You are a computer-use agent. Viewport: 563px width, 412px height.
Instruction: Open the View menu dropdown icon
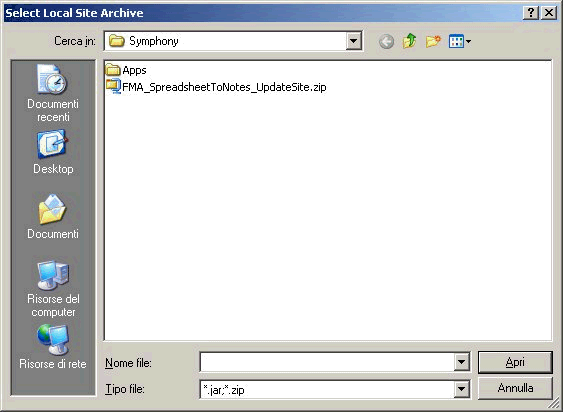pyautogui.click(x=460, y=41)
